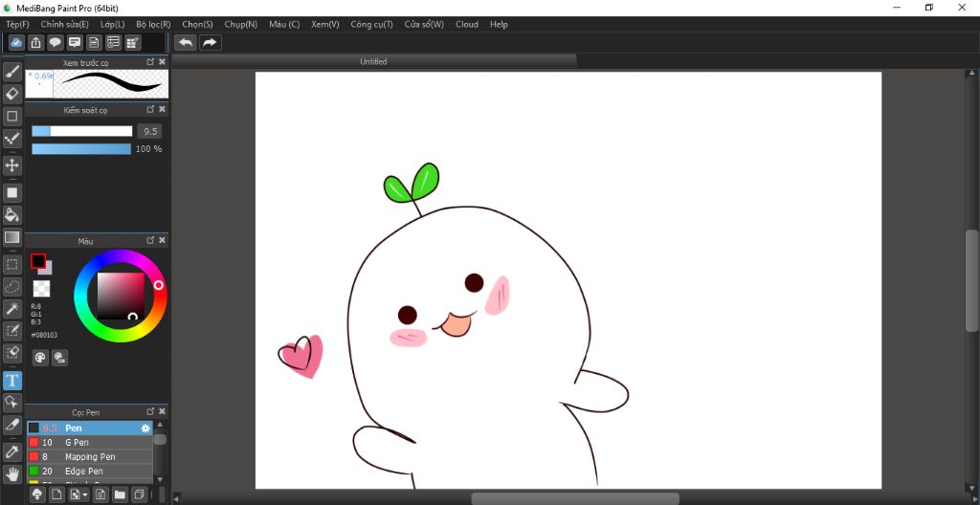Viewport: 980px width, 505px height.
Task: Open the Cửa sổ(W) menu
Action: tap(424, 24)
